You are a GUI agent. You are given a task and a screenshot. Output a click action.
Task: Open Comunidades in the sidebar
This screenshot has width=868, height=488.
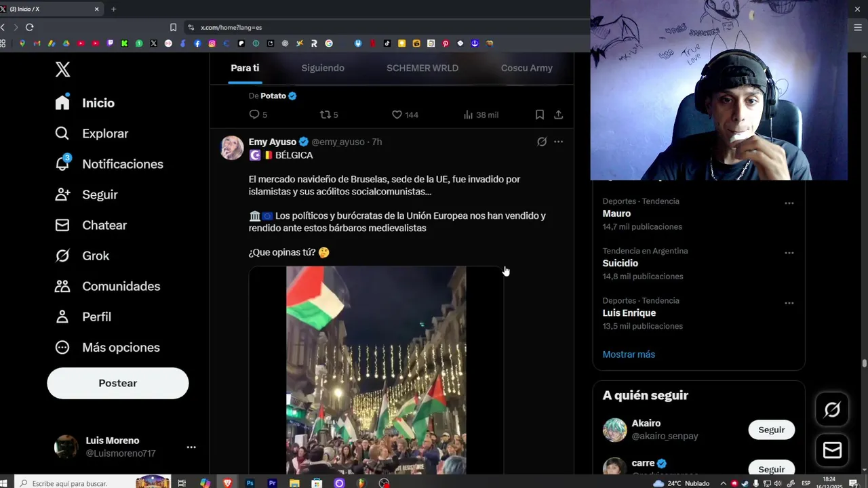(x=108, y=286)
